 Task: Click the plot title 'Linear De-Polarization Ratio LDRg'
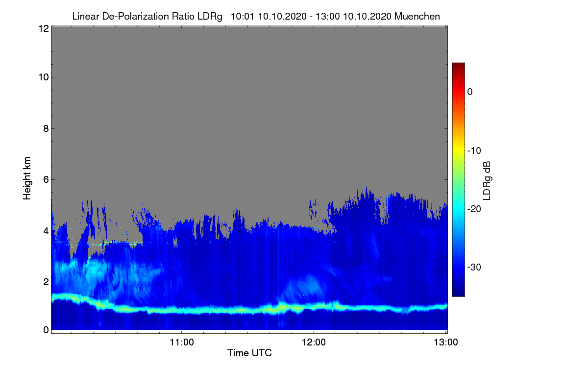click(147, 17)
